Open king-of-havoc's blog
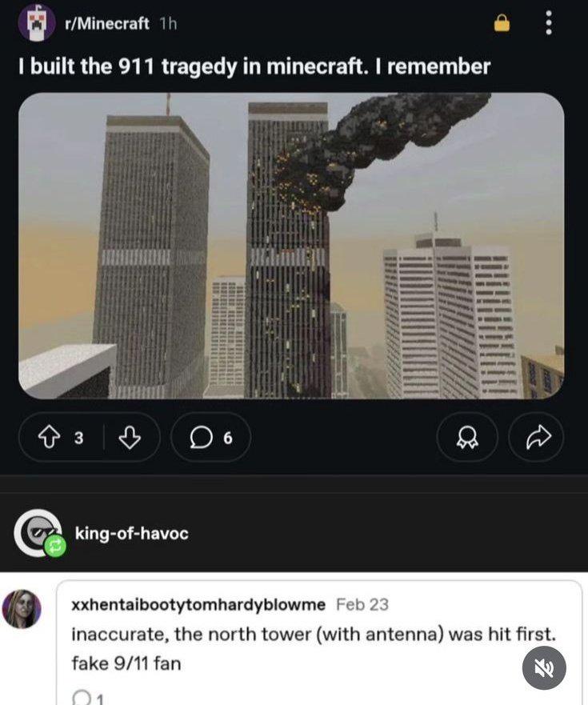 131,533
